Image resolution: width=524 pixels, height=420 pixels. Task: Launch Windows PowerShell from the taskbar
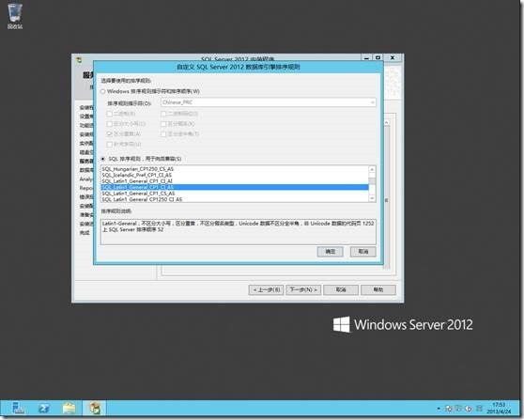44,409
